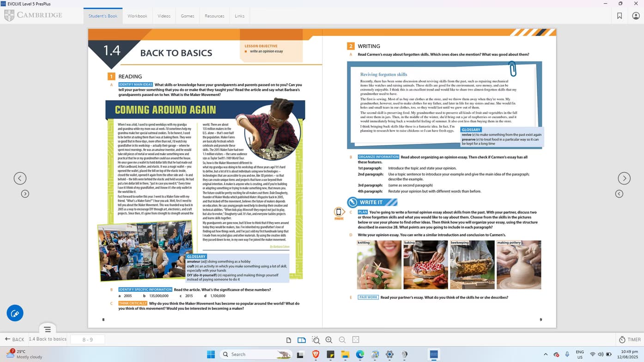The width and height of the screenshot is (644, 362).
Task: Zoom out of the page
Action: click(x=342, y=339)
